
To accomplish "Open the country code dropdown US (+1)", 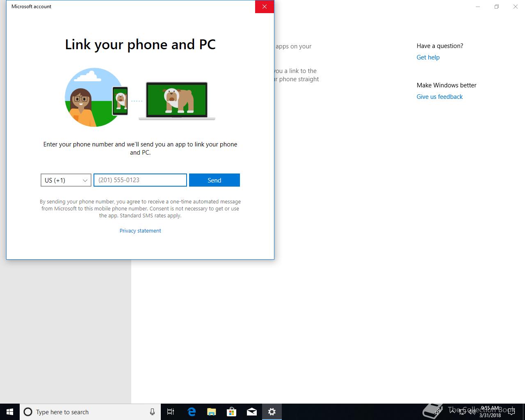I will (x=66, y=180).
